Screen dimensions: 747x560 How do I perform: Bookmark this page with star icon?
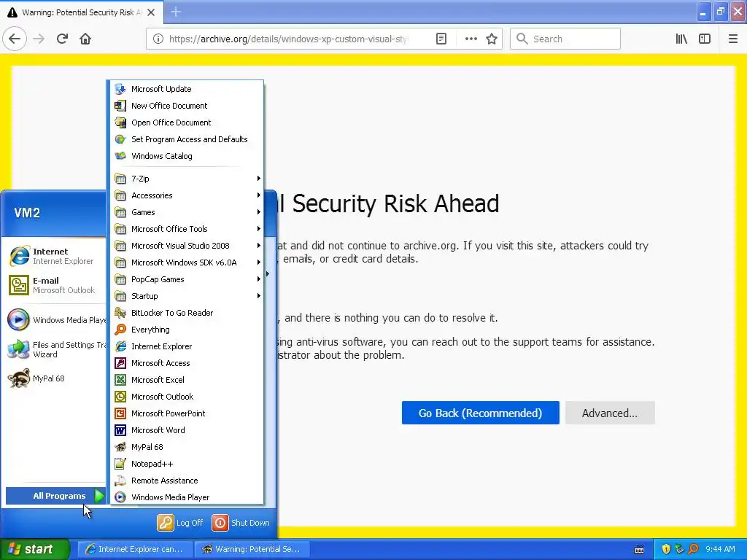[492, 39]
